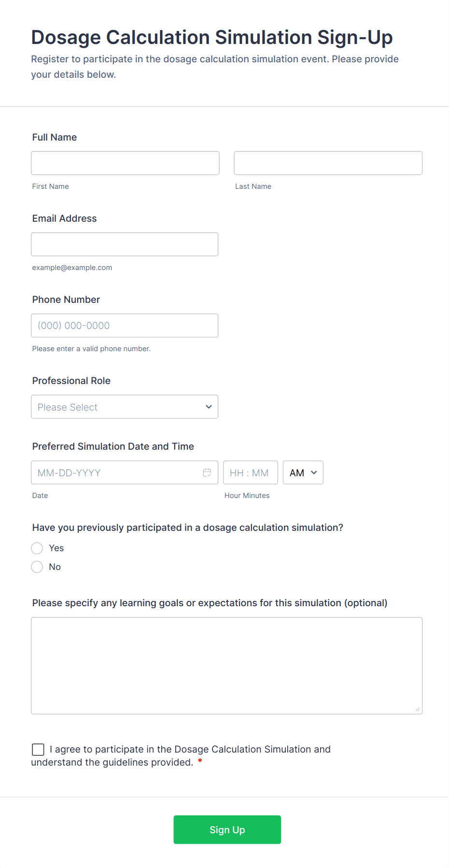This screenshot has height=868, width=449.
Task: Focus the Email Address field
Action: (125, 244)
